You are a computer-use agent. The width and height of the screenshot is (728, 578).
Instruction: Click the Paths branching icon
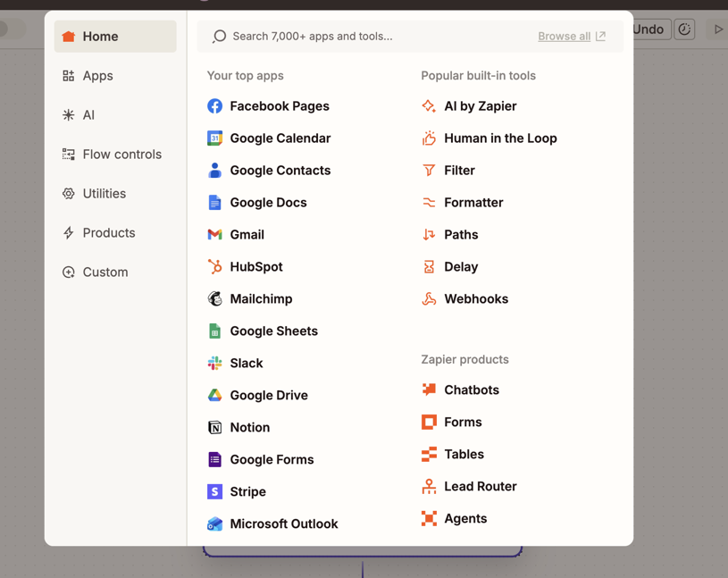429,234
